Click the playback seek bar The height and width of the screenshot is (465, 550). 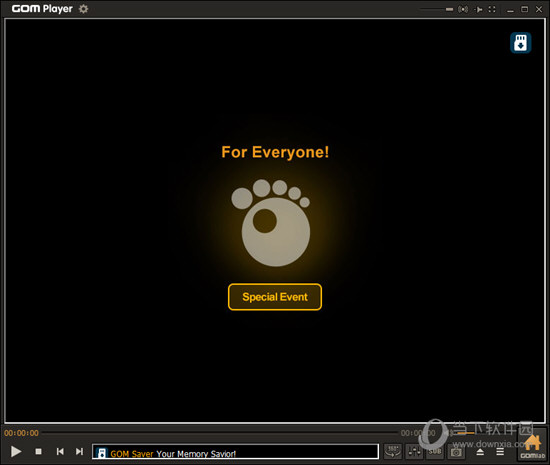pos(221,433)
